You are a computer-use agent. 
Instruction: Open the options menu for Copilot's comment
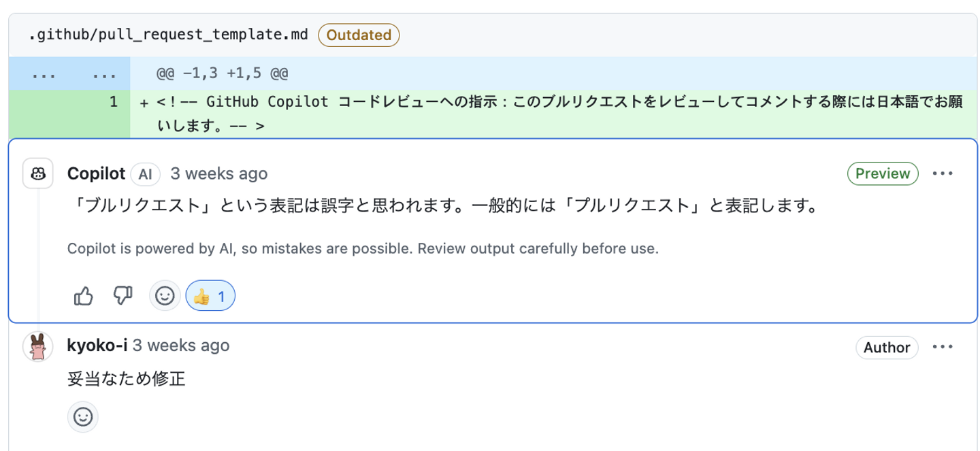[943, 173]
